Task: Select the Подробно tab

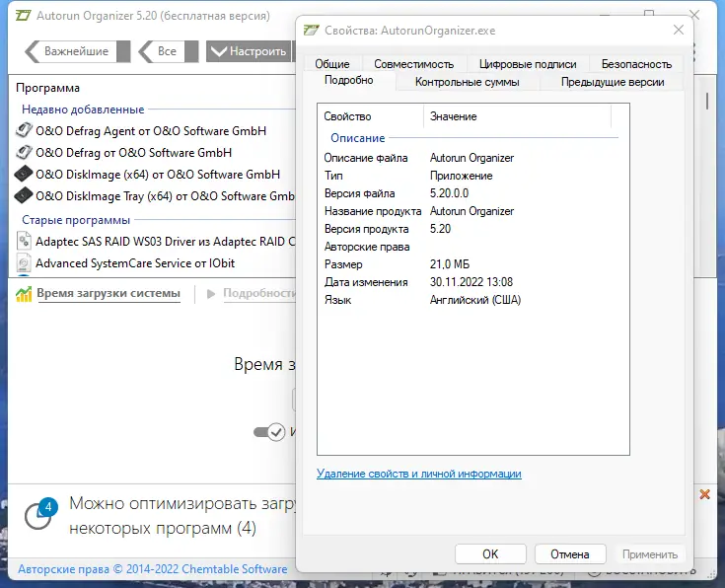Action: 348,80
